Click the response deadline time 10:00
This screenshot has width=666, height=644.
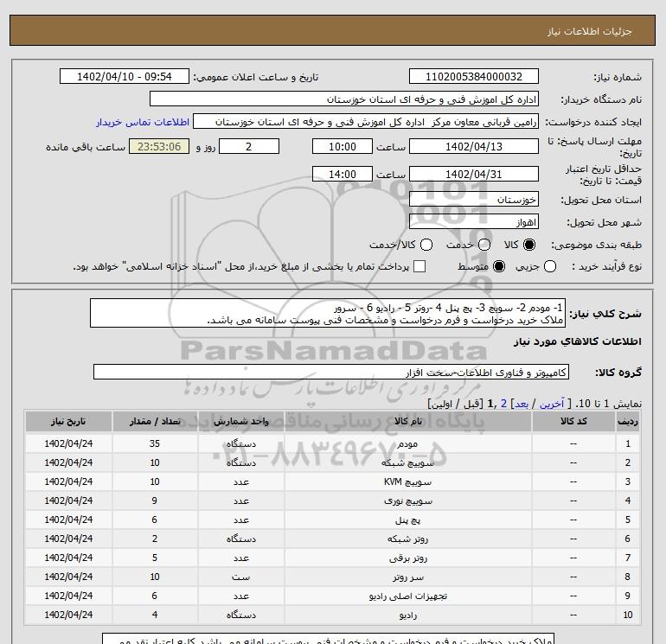click(343, 147)
